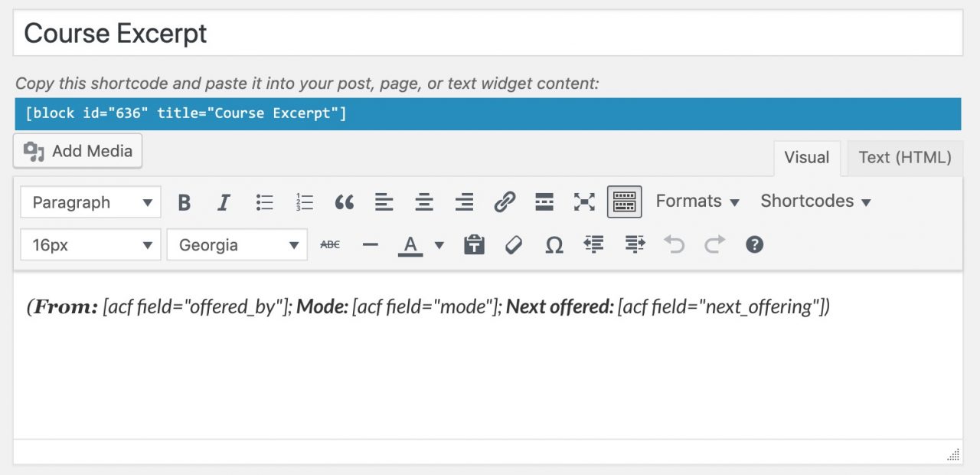
Task: Click the Add Media button
Action: 77,151
